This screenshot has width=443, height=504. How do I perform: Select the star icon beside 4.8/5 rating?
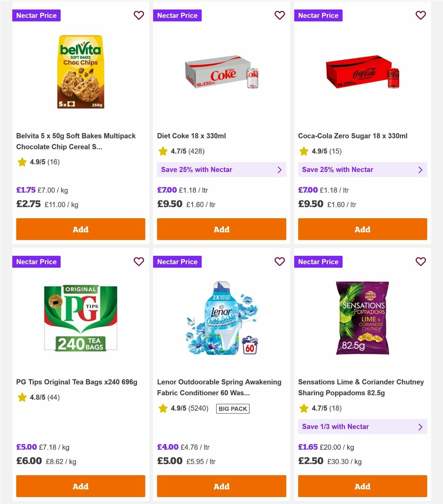[x=21, y=397]
